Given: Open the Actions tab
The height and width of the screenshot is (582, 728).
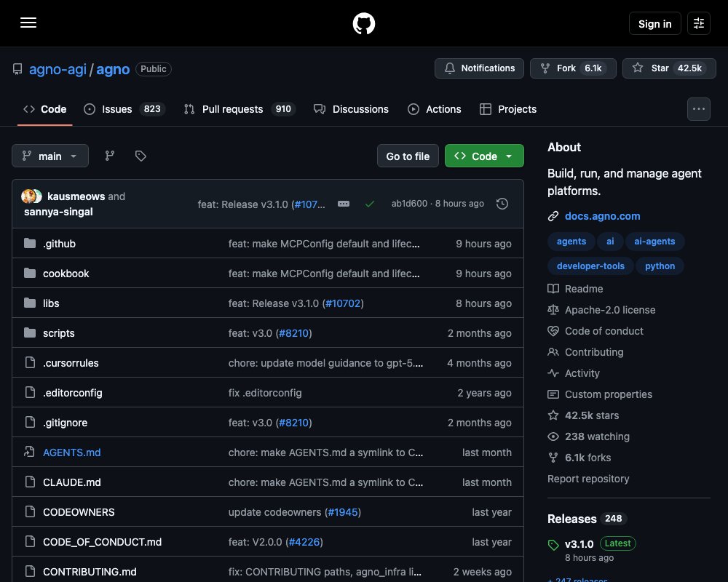Looking at the screenshot, I should pos(434,109).
